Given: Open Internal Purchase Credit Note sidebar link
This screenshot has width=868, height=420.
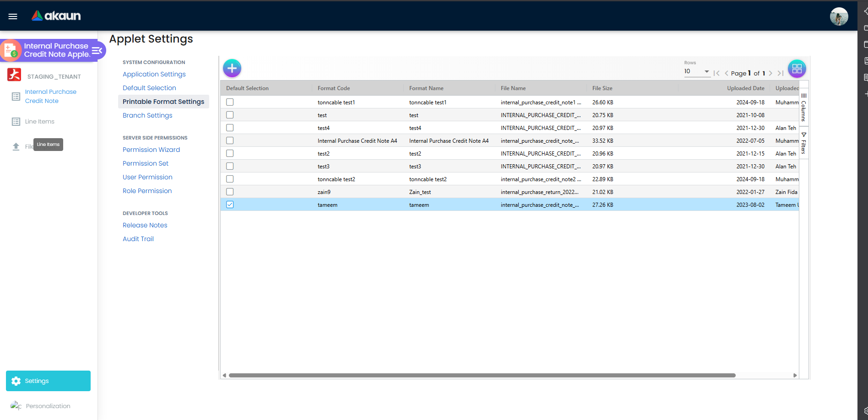Looking at the screenshot, I should click(x=51, y=97).
